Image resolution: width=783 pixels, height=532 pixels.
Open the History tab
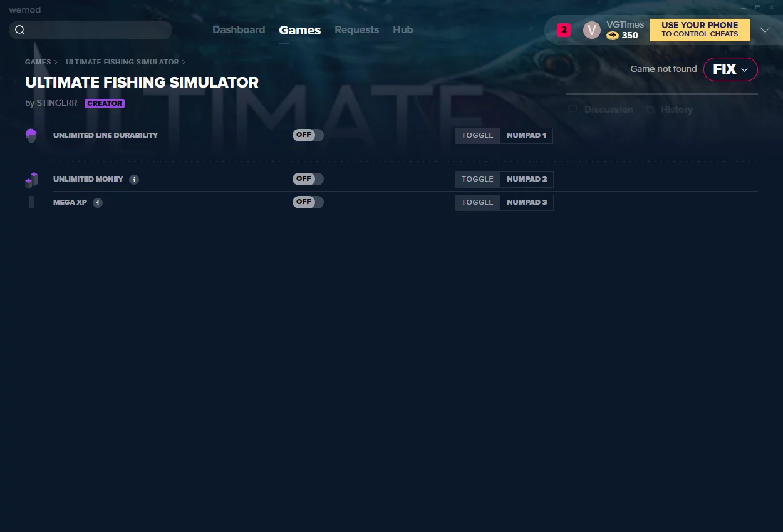tap(677, 110)
